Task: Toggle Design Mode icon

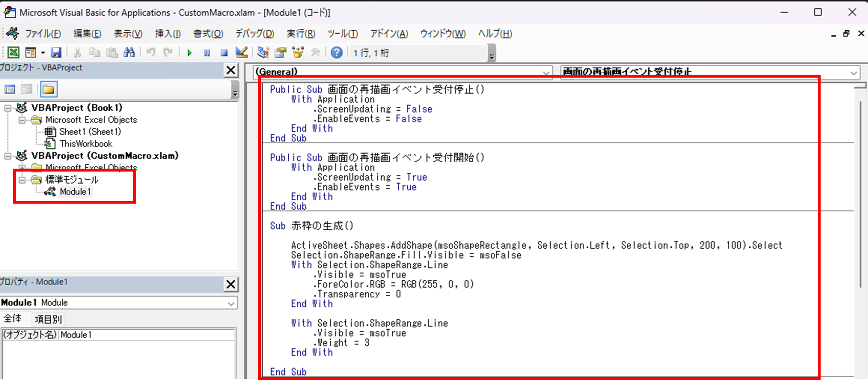Action: pyautogui.click(x=242, y=52)
